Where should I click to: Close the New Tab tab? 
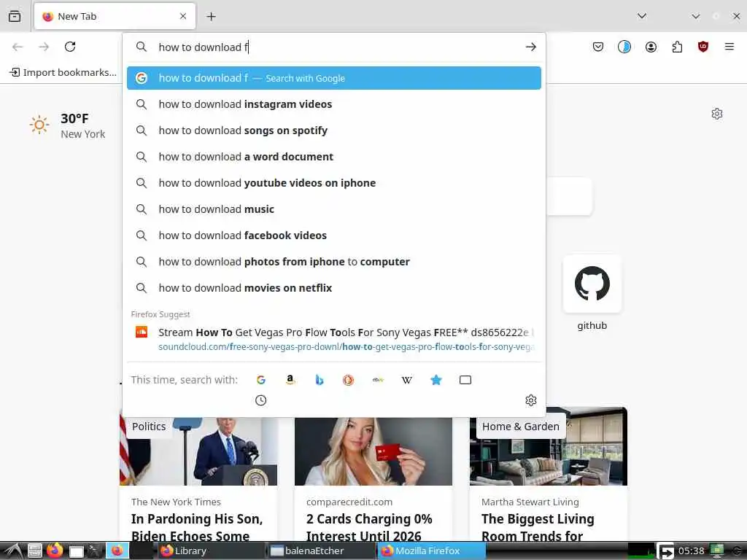183,16
